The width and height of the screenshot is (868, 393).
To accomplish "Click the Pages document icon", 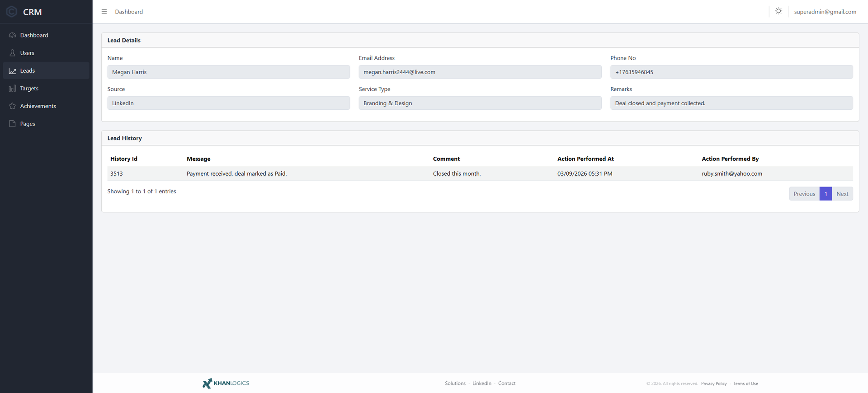I will click(x=12, y=123).
